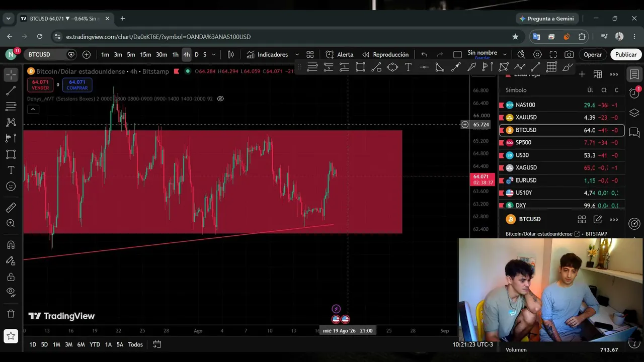Pick the triangle tool in floating drawing bar
This screenshot has height=362, width=644.
(x=440, y=67)
